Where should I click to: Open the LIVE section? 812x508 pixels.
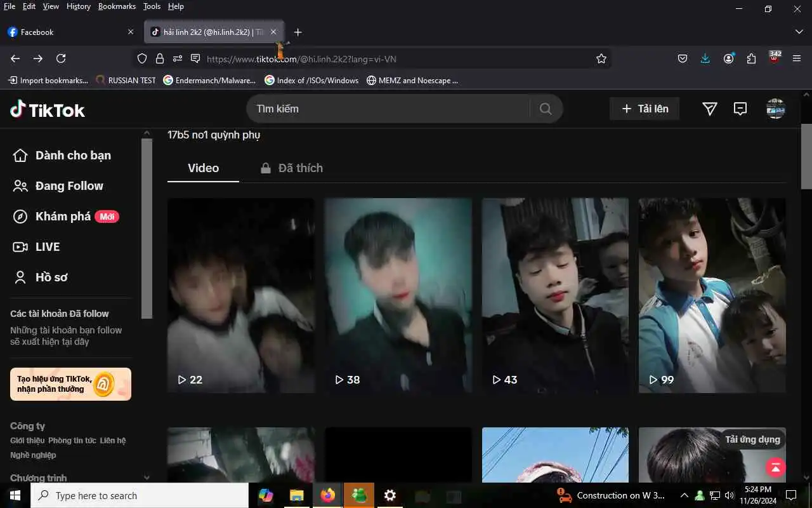point(36,247)
